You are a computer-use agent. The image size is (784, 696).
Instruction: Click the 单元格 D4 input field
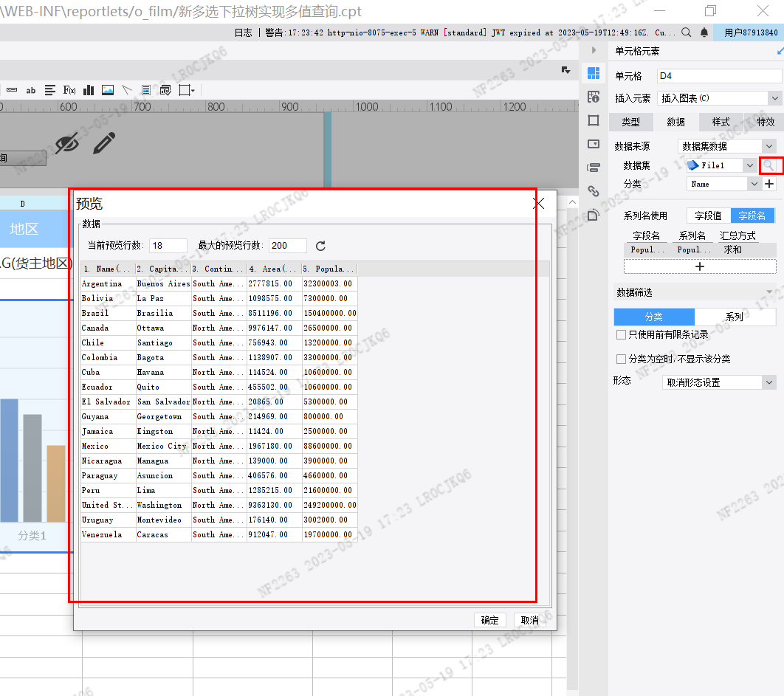pos(718,76)
